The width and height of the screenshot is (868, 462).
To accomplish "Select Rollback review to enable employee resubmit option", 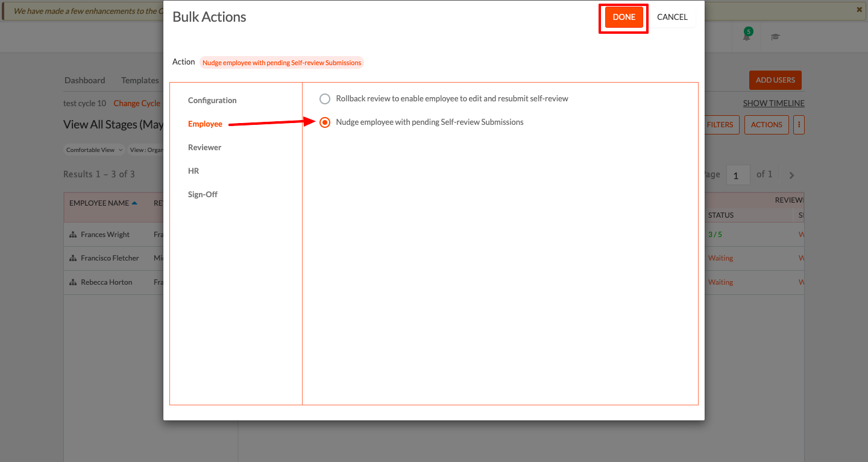I will (325, 99).
